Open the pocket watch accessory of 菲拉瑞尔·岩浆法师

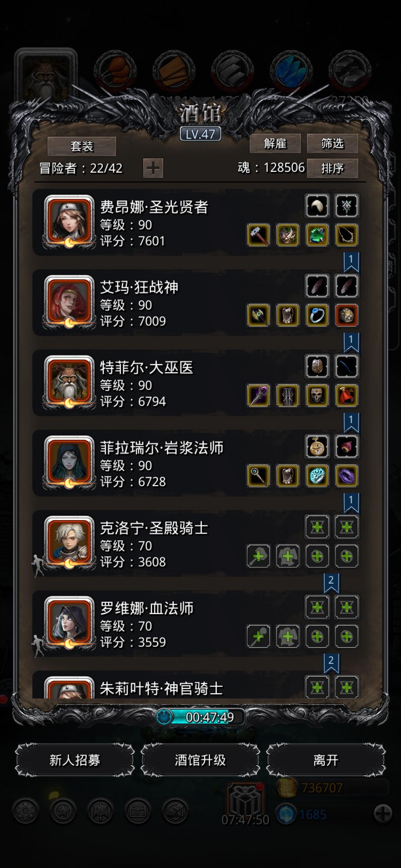(x=317, y=447)
